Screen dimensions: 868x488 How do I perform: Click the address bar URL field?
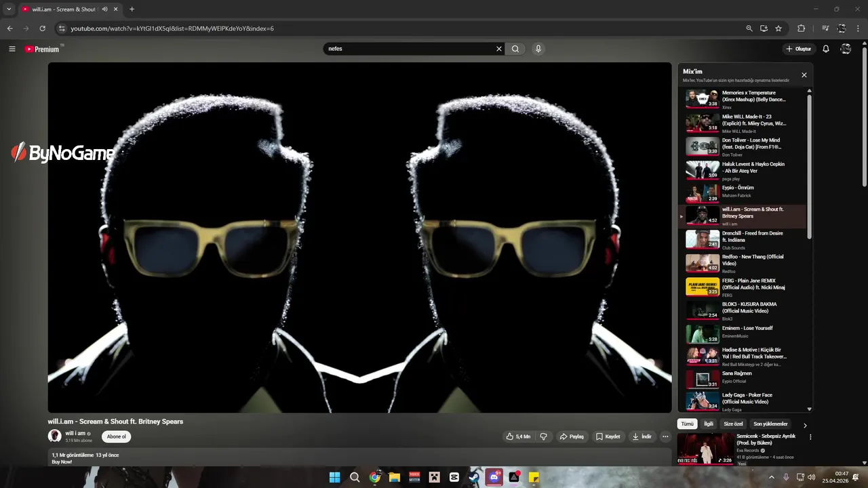pyautogui.click(x=400, y=28)
